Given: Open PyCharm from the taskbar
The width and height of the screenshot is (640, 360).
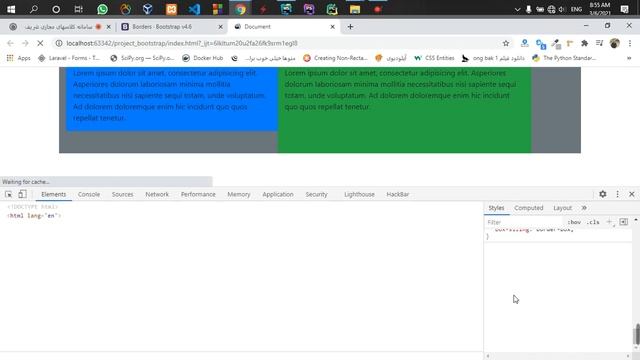Looking at the screenshot, I should click(332, 9).
